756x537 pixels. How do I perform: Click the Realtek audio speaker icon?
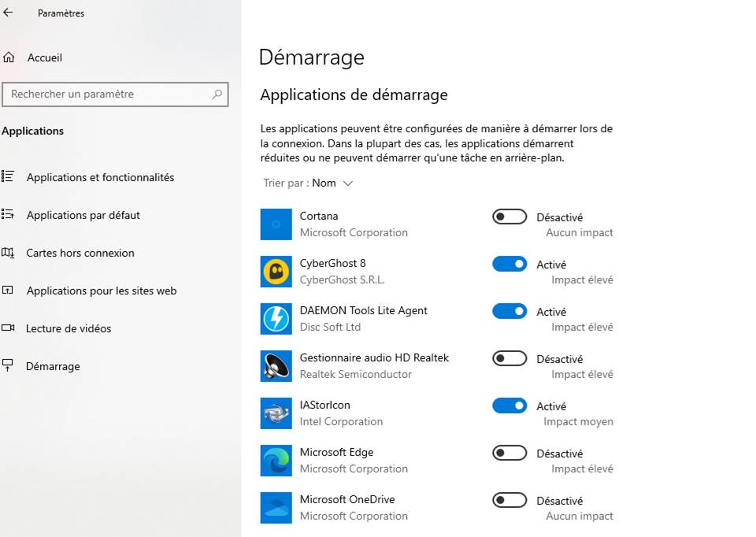tap(276, 366)
